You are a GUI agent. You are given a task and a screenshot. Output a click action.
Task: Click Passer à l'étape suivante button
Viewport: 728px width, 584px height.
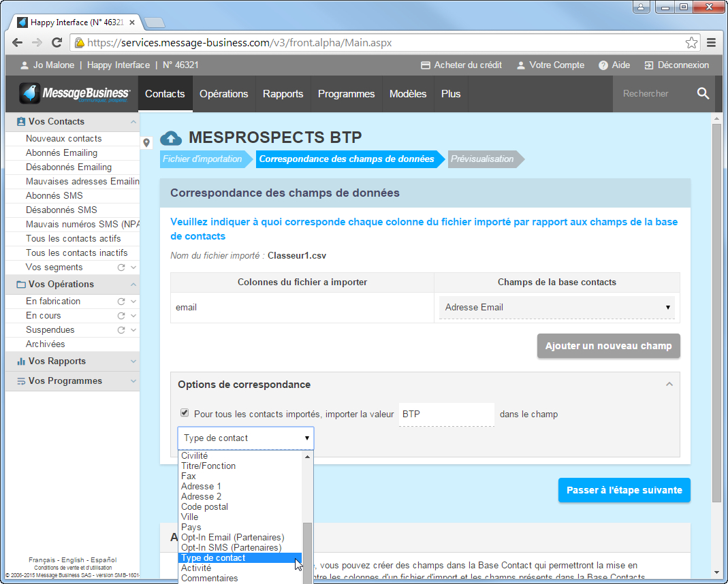(x=624, y=490)
